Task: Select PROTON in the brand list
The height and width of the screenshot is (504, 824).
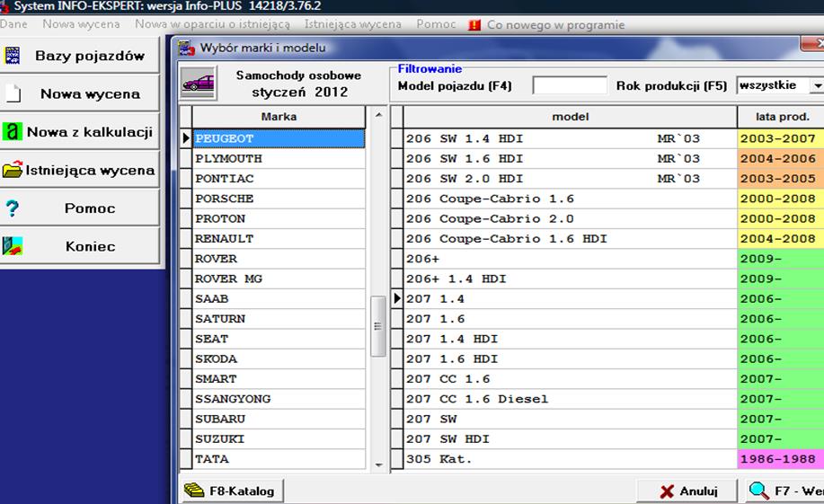Action: click(279, 218)
